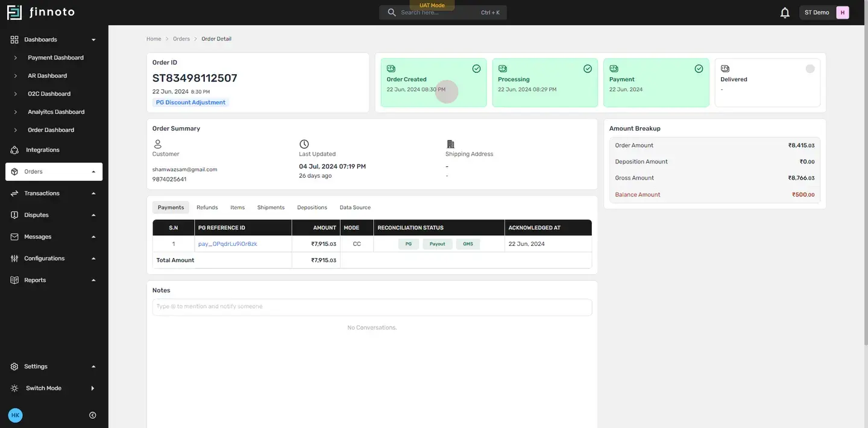Click the Configurations sliders icon
The height and width of the screenshot is (428, 868).
coord(14,259)
